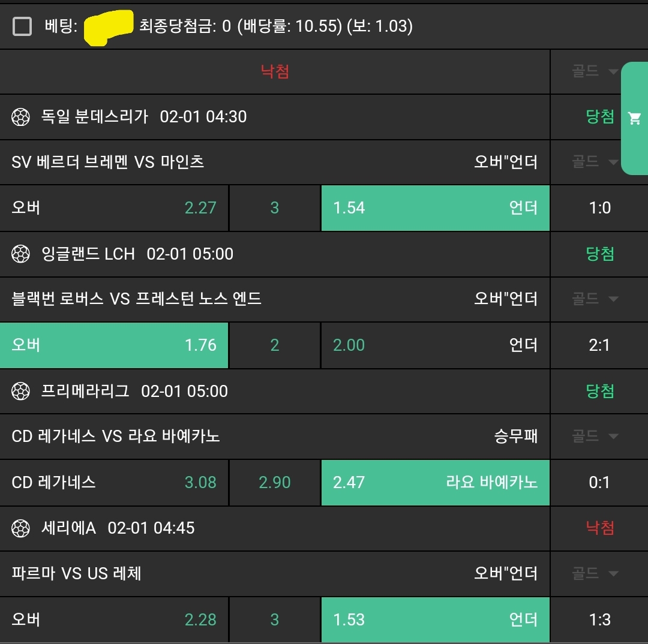Click soccer ball icon beside 독일 분데스리가
Screen dimensions: 648x644
20,117
